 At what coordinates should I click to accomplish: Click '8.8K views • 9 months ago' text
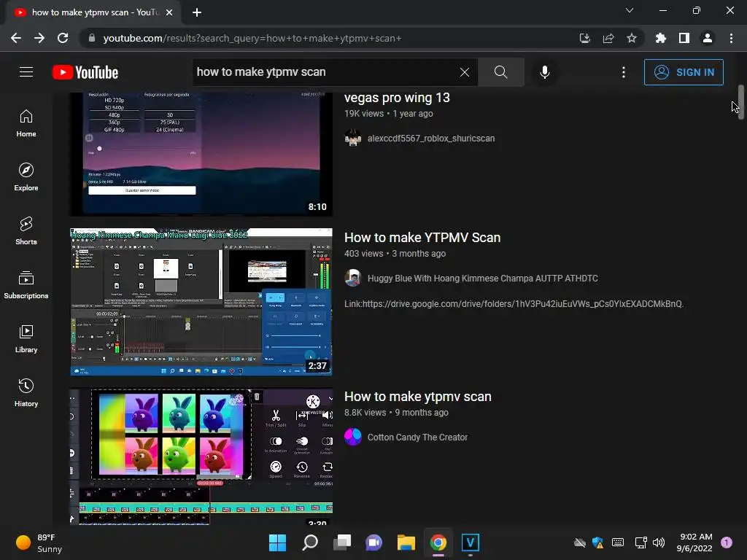coord(396,413)
